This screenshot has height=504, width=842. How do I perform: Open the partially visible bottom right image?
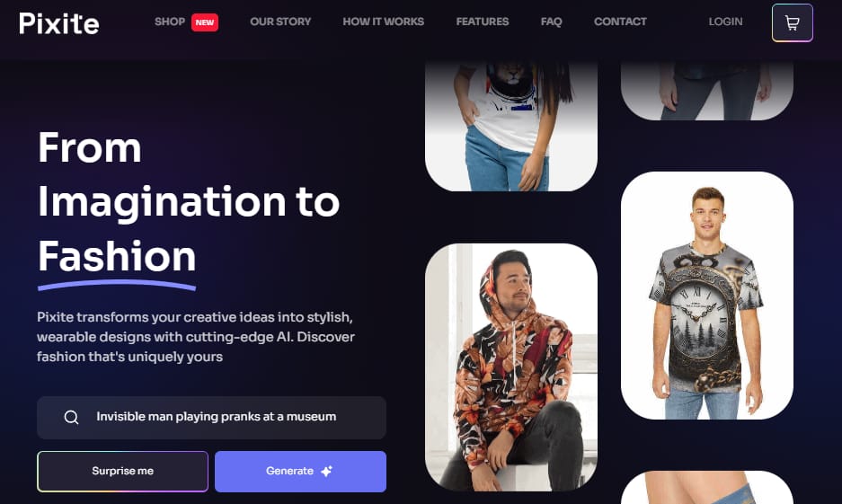(x=706, y=487)
